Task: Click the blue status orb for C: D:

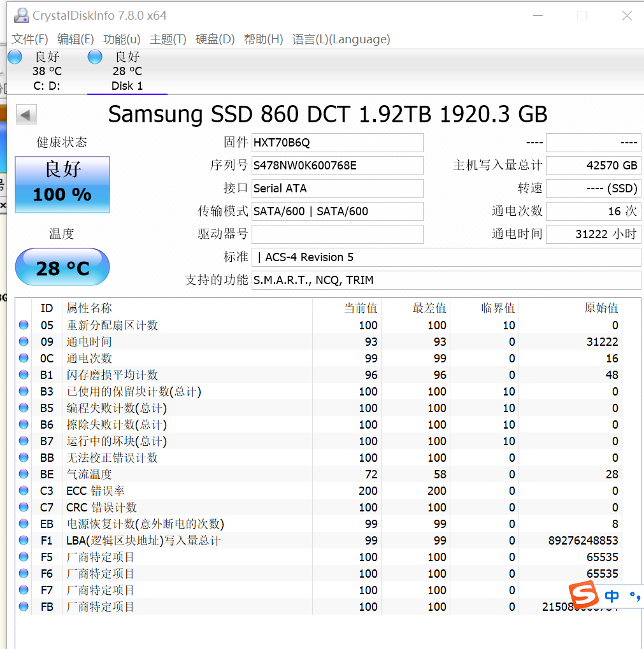Action: point(15,57)
